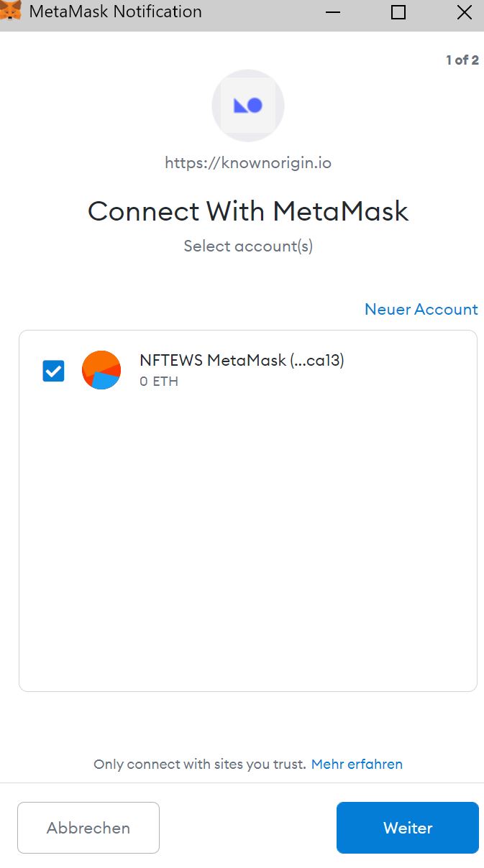Image resolution: width=484 pixels, height=868 pixels.
Task: Click the MetaMask Notification window title
Action: pyautogui.click(x=115, y=12)
